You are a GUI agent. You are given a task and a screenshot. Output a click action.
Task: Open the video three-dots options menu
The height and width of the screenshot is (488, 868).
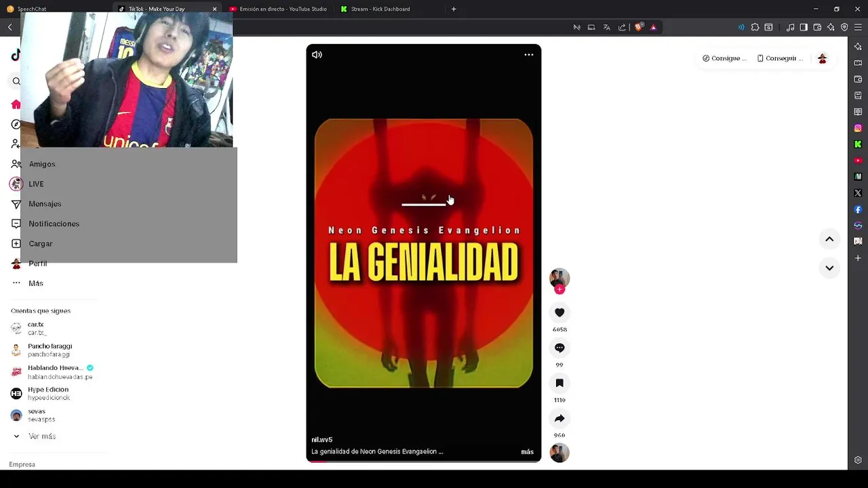(529, 55)
